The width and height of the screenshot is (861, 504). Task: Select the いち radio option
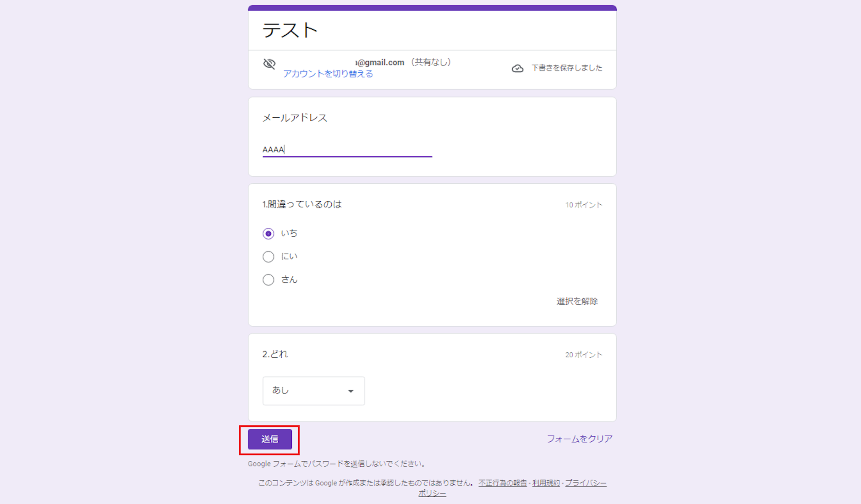[268, 233]
